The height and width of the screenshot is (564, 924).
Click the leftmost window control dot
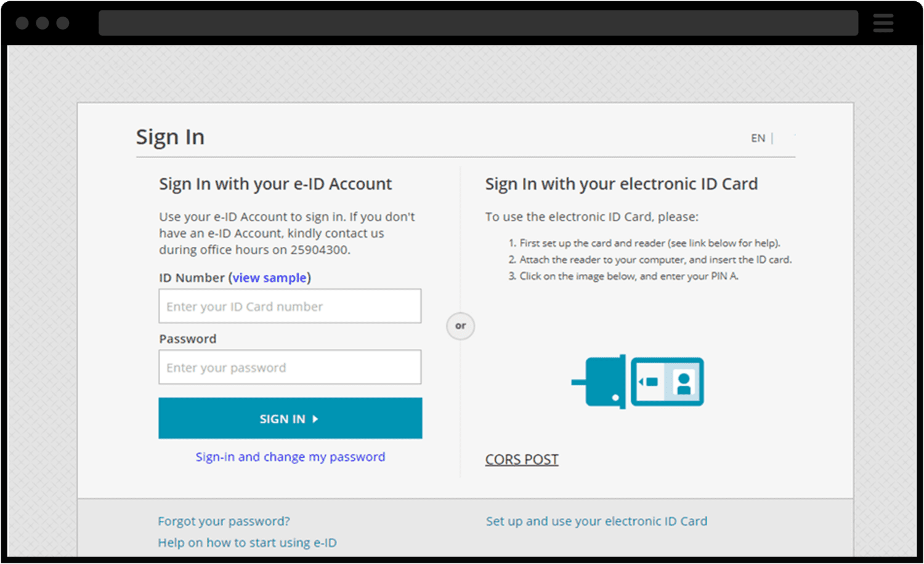(22, 23)
